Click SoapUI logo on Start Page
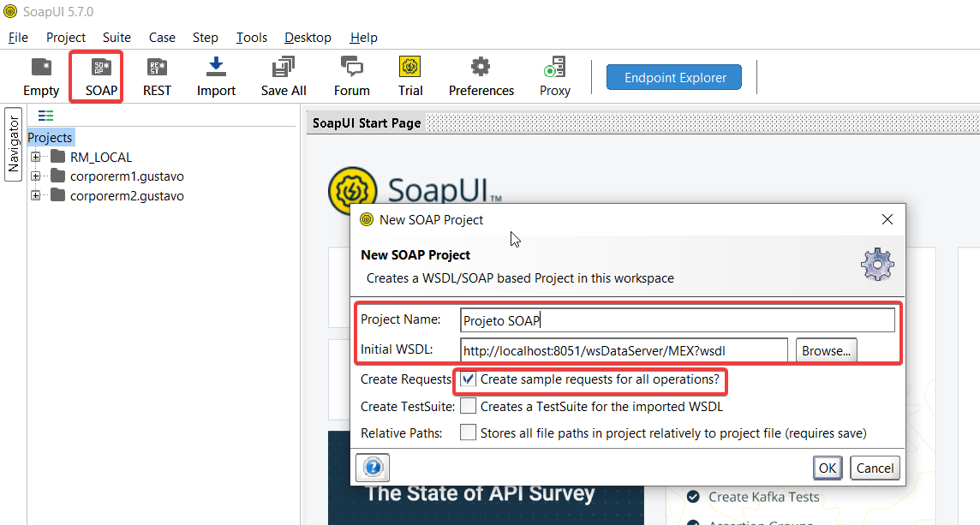Viewport: 980px width, 525px height. coord(352,190)
